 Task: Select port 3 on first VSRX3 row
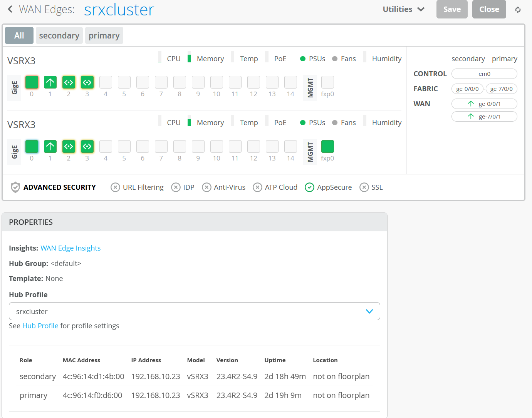(x=87, y=82)
